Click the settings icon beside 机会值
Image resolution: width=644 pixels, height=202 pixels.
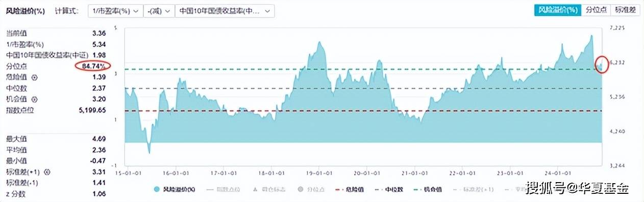click(x=35, y=99)
